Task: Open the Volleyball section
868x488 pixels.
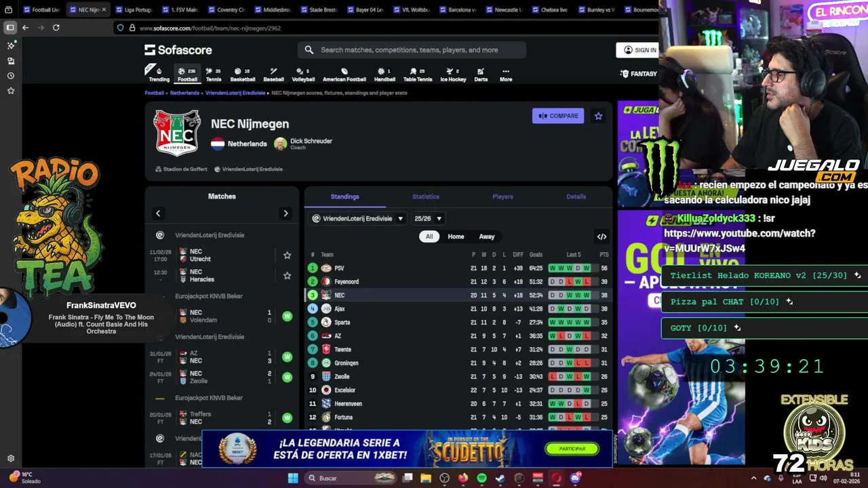Action: [303, 75]
